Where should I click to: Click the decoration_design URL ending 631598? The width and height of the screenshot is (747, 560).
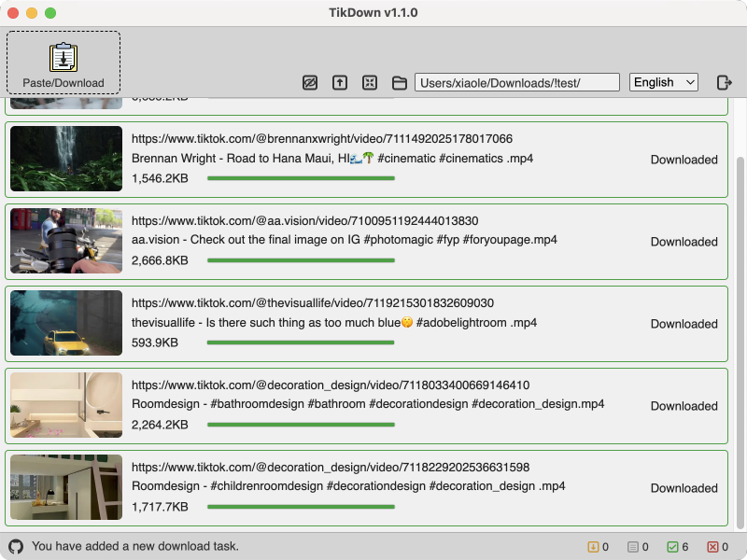pyautogui.click(x=331, y=468)
